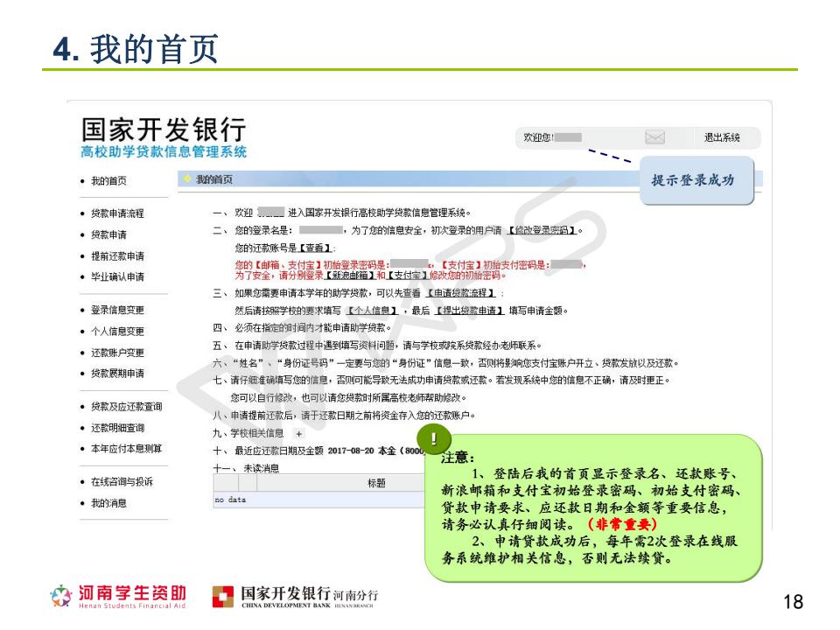Open 还款账户变更 in the sidebar

click(x=116, y=352)
